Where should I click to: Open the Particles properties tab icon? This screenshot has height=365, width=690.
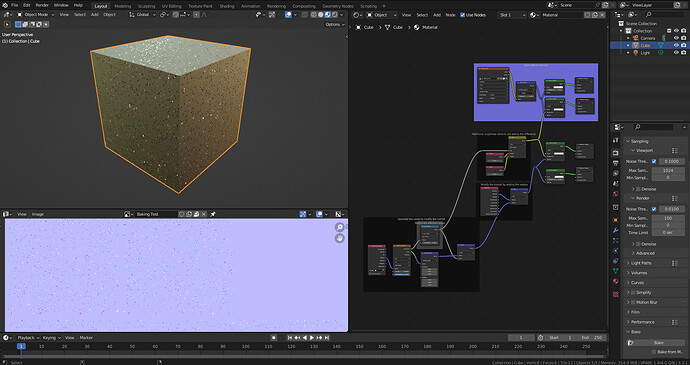[616, 240]
